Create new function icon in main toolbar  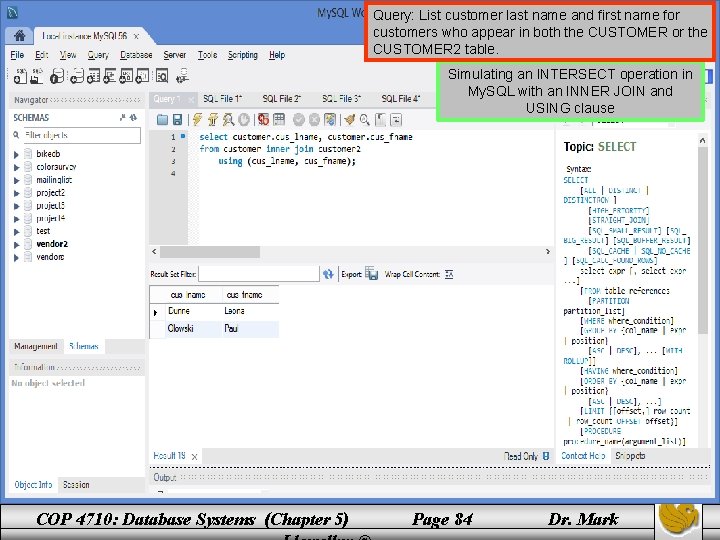tap(142, 76)
